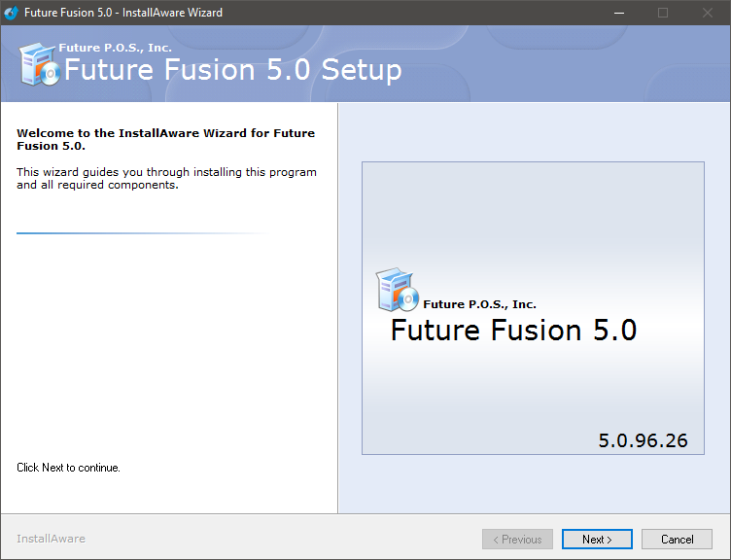Click the 'Future Fusion 5.0 Setup' banner heading

[232, 70]
